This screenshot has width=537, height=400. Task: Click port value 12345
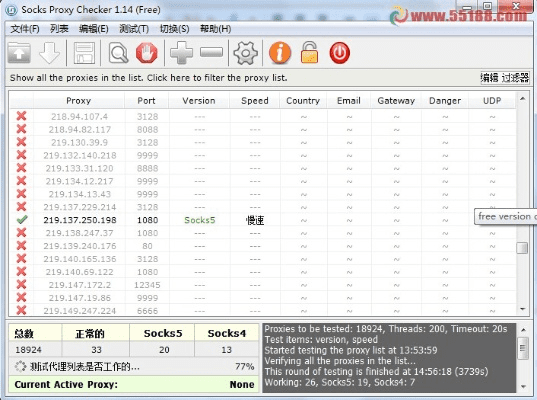147,285
